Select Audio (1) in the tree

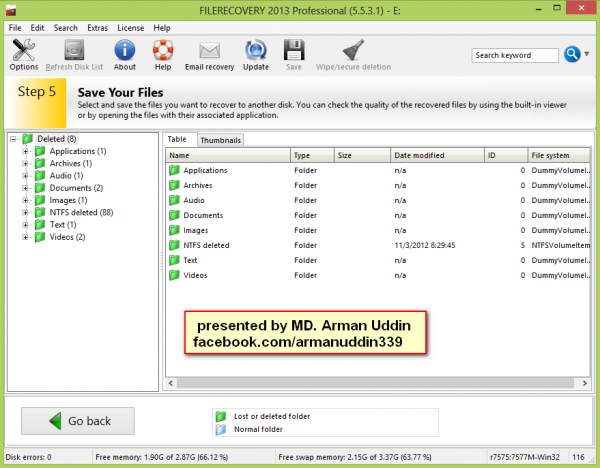click(66, 176)
